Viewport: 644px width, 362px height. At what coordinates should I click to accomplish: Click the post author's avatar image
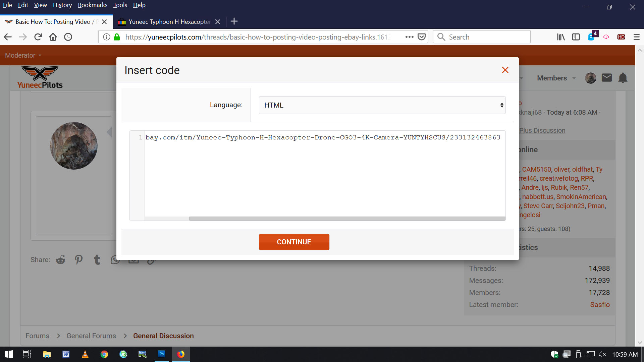(x=74, y=146)
